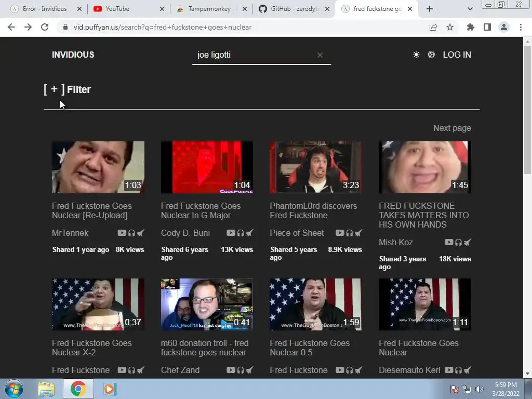The width and height of the screenshot is (532, 399).
Task: Play the 1:04 G Major video thumbnail
Action: point(207,167)
